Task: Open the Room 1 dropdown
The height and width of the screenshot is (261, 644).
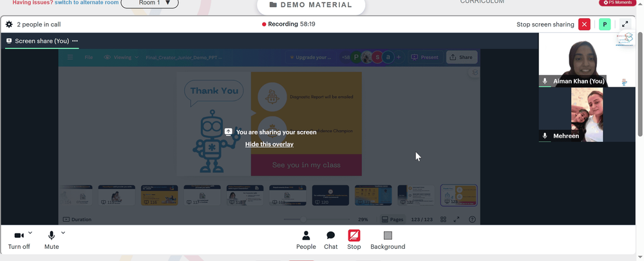Action: pyautogui.click(x=150, y=3)
